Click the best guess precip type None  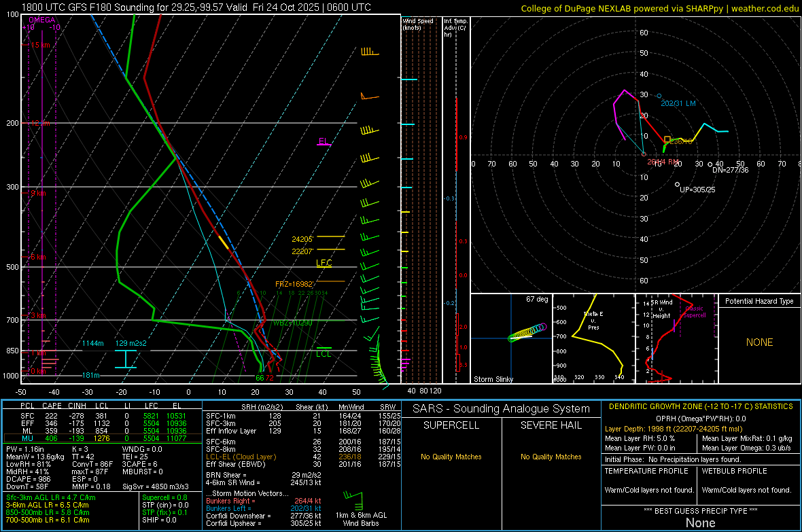coord(701,522)
